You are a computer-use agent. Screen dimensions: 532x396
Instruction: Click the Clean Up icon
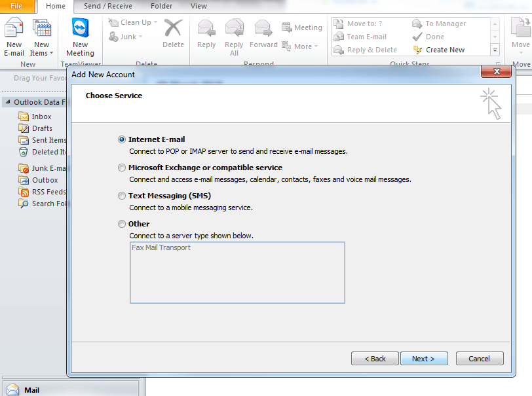(x=113, y=22)
